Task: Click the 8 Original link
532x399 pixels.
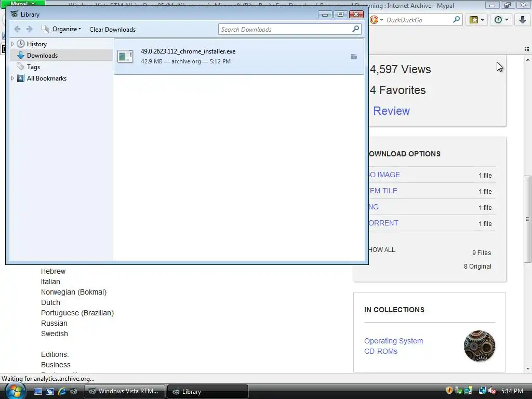Action: point(477,267)
